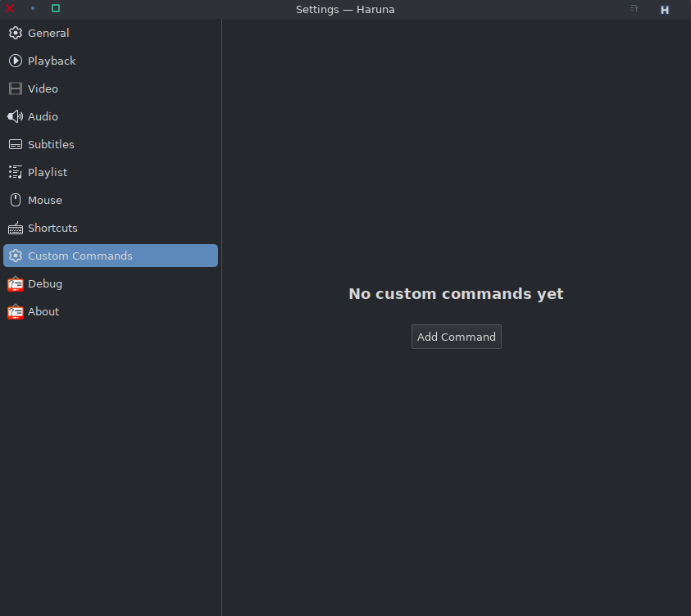Click the Haruna 'H' icon in title bar
Image resolution: width=691 pixels, height=616 pixels.
click(x=665, y=10)
